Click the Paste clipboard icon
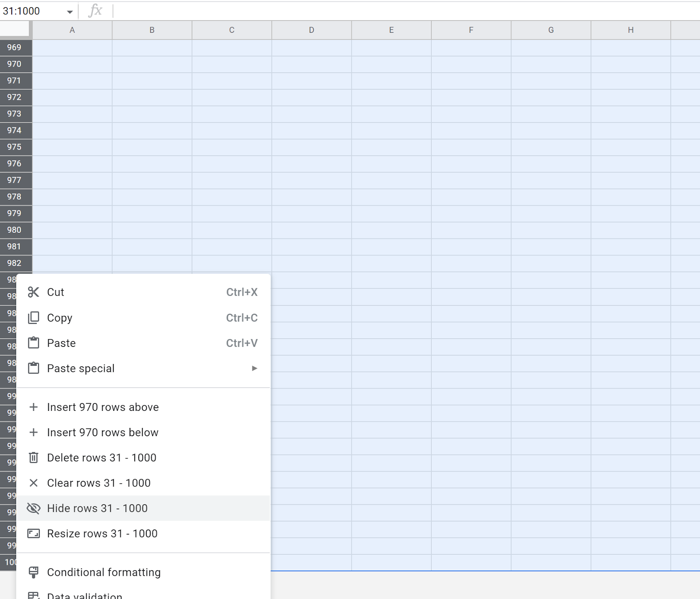The width and height of the screenshot is (700, 599). [34, 343]
